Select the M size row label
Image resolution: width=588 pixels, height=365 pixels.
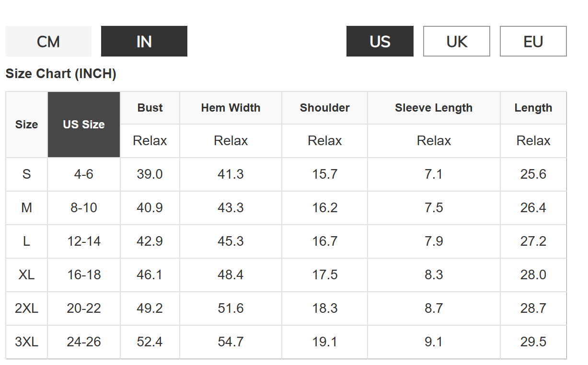point(26,208)
